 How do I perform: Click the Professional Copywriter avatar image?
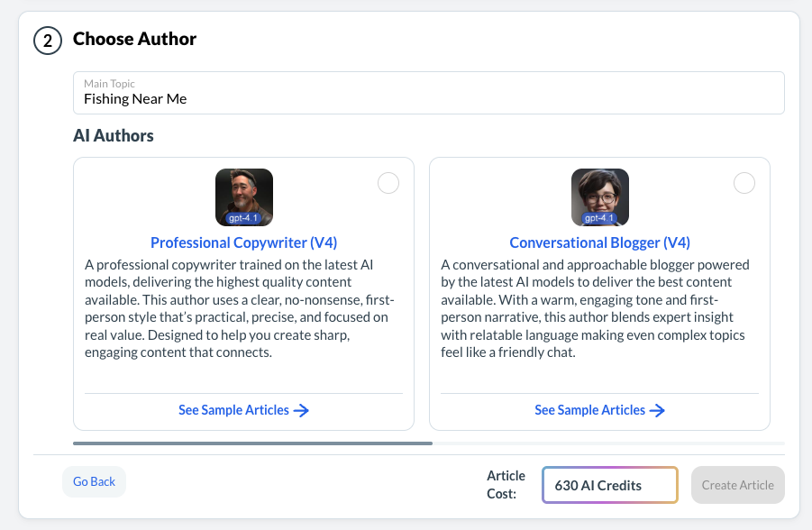pyautogui.click(x=243, y=196)
